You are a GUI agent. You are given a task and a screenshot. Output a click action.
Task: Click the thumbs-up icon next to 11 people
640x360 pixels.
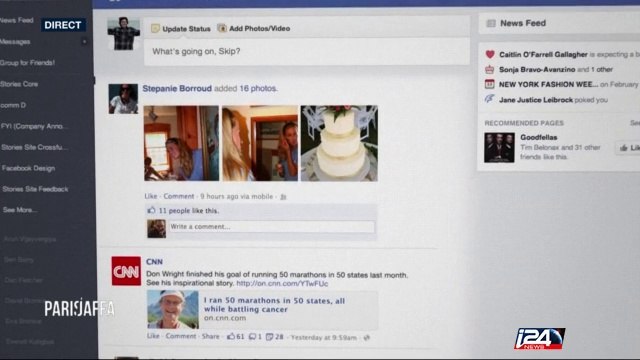(151, 210)
